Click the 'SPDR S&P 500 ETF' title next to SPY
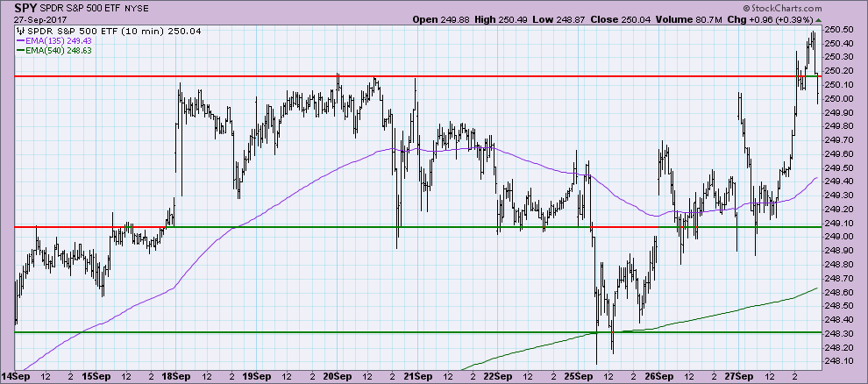 79,10
